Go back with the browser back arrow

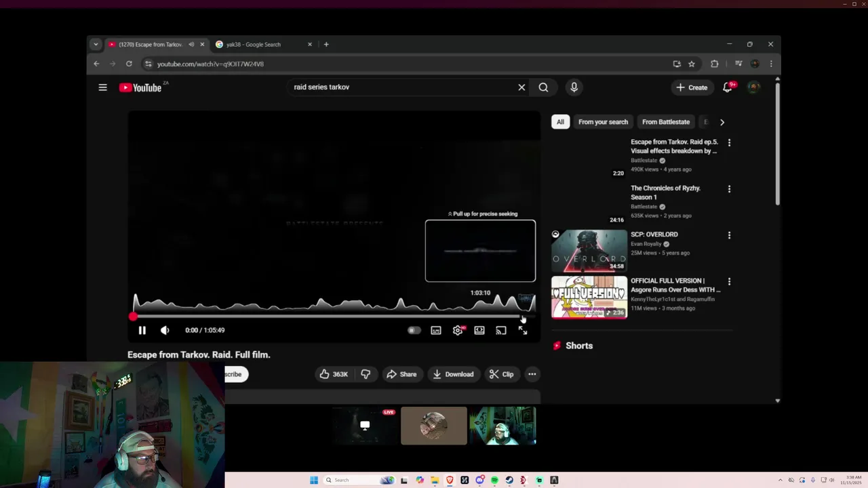(x=96, y=64)
